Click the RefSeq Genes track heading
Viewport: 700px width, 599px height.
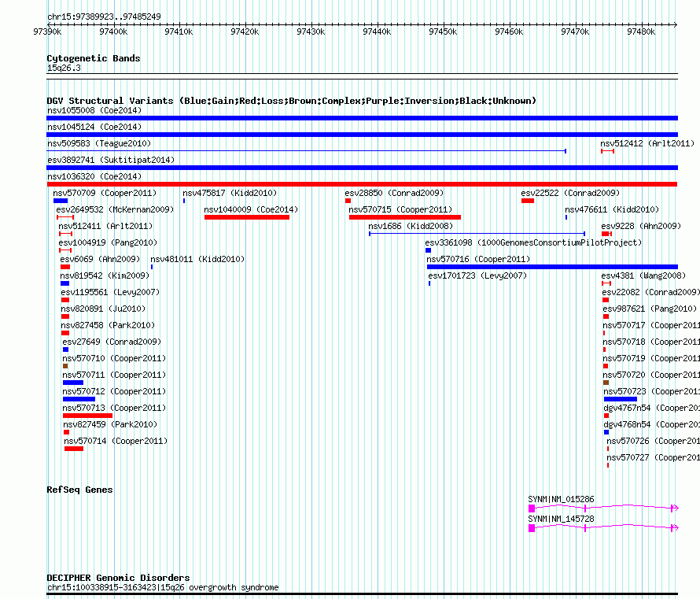[x=79, y=490]
